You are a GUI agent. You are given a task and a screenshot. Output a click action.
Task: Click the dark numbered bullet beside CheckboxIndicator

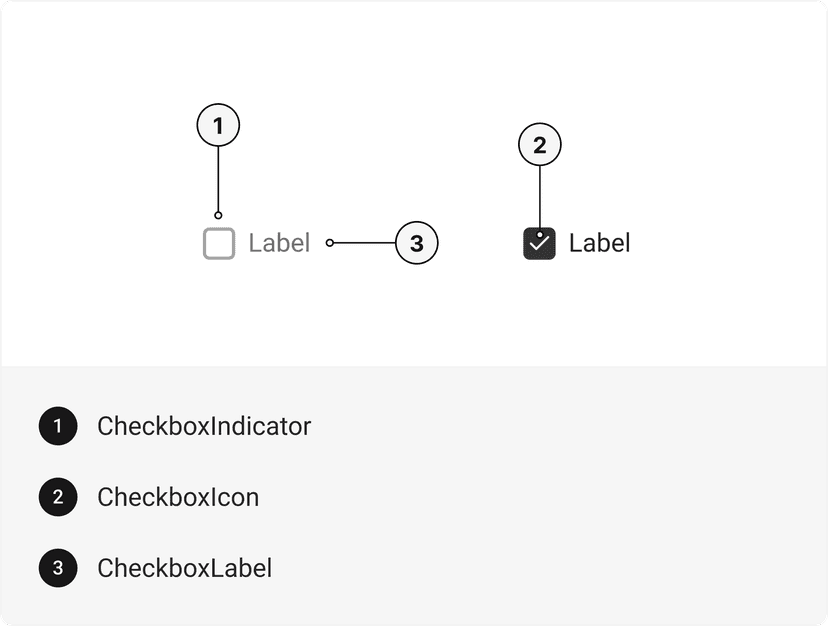point(58,426)
